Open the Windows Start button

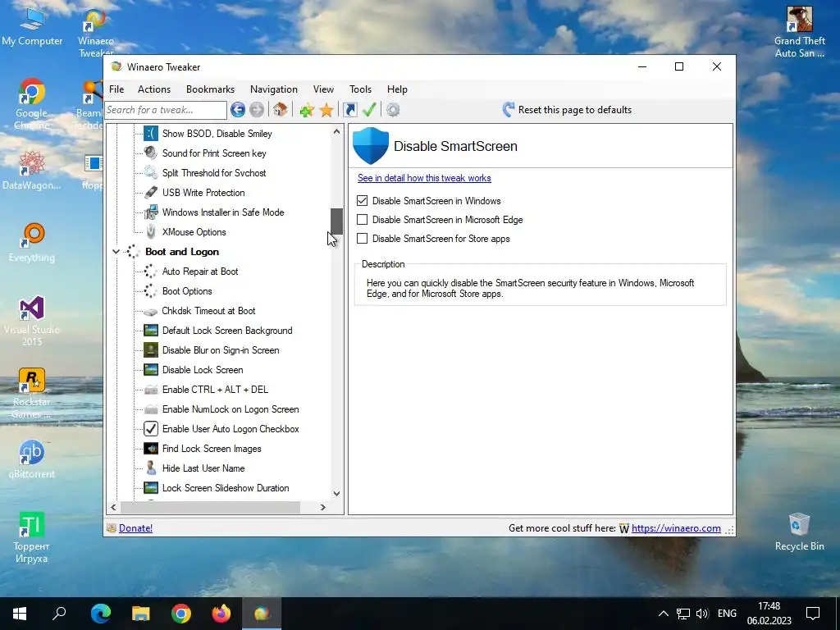point(20,614)
